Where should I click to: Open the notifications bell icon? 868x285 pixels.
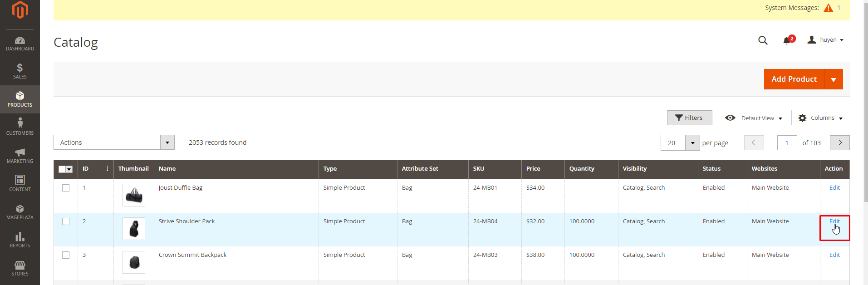point(787,41)
